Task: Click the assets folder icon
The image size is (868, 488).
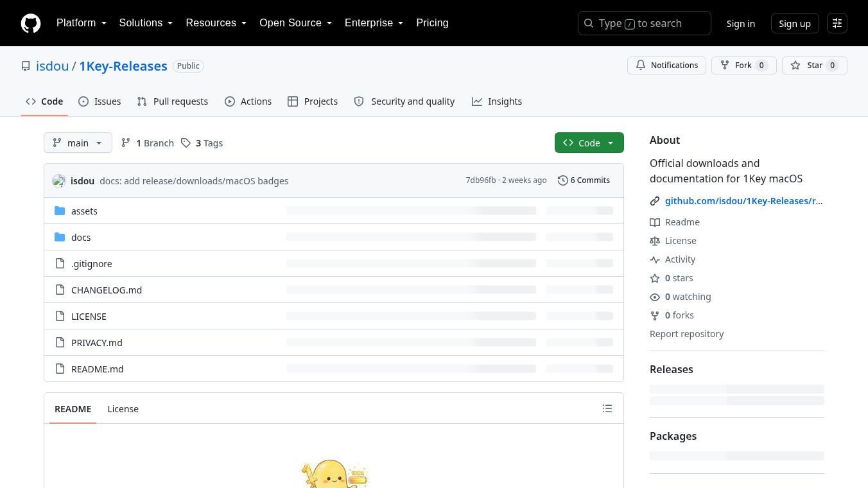Action: point(60,211)
